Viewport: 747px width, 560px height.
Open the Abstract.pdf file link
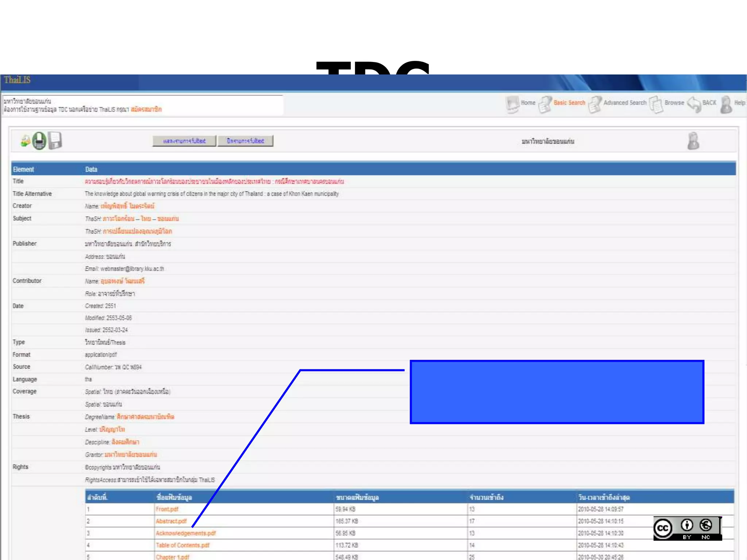click(171, 521)
